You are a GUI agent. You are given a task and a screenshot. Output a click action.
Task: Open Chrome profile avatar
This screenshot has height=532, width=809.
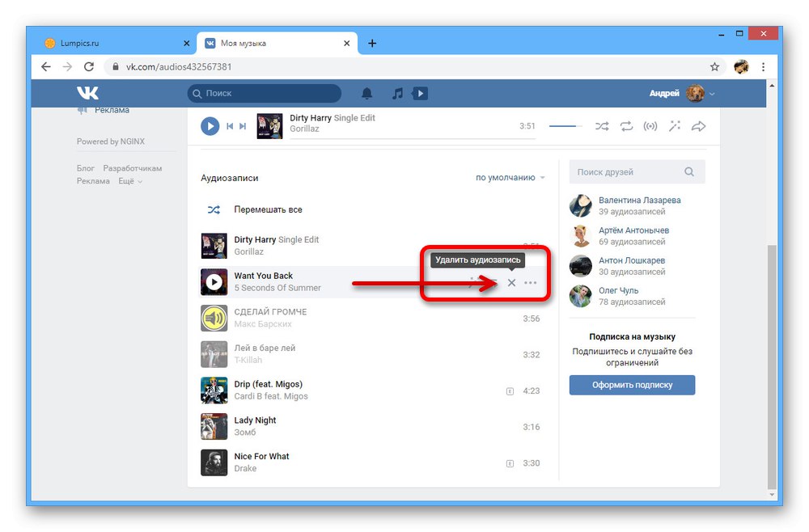tap(741, 66)
